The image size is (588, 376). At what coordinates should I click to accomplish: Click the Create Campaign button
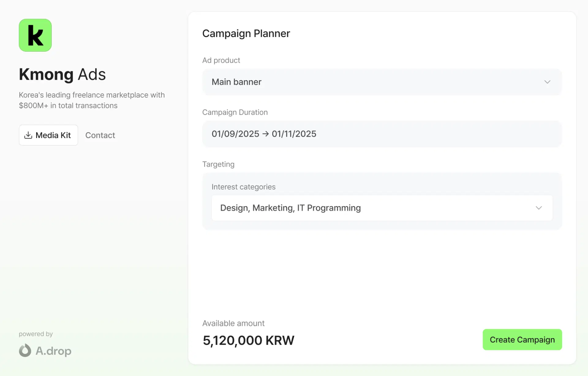tap(522, 340)
